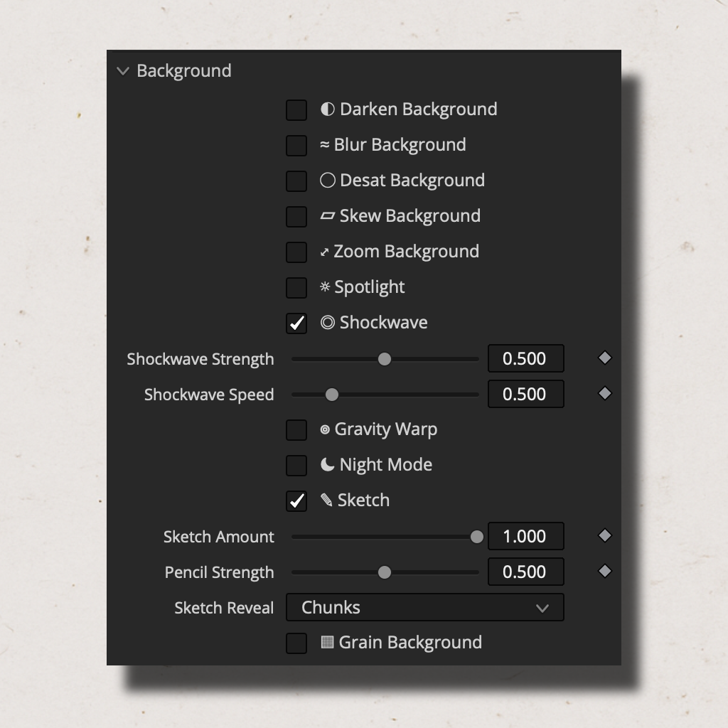Turn on the Skew Background checkbox
The width and height of the screenshot is (728, 728).
296,217
